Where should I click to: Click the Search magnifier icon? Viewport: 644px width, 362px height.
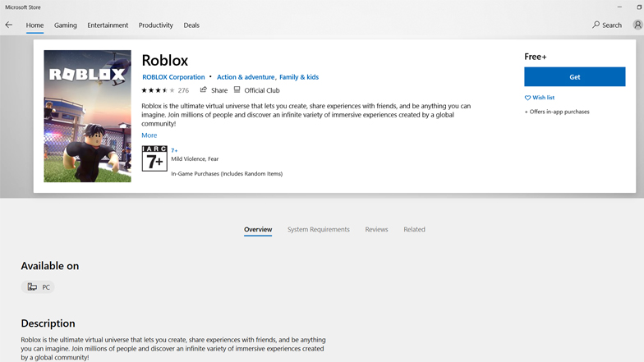[x=596, y=25]
